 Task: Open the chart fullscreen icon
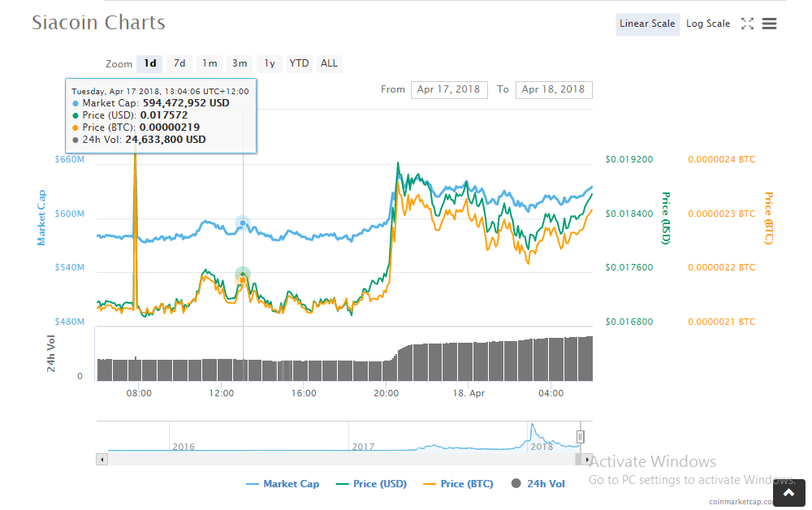747,24
